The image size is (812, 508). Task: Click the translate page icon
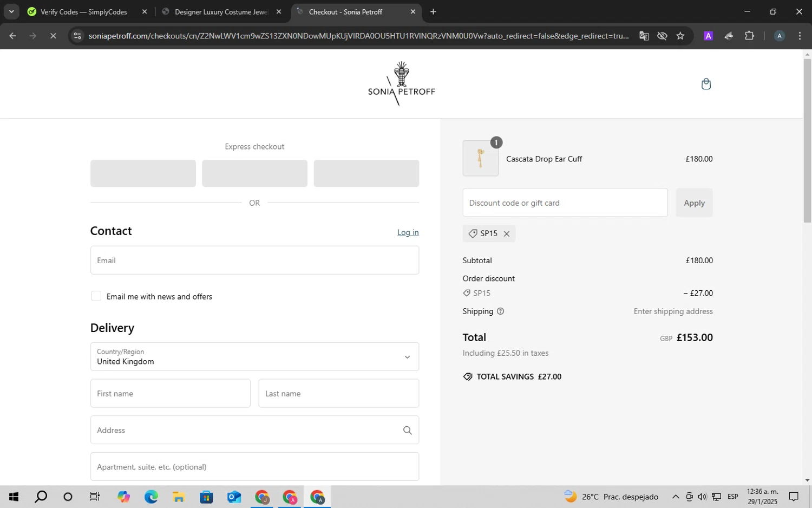(x=644, y=36)
